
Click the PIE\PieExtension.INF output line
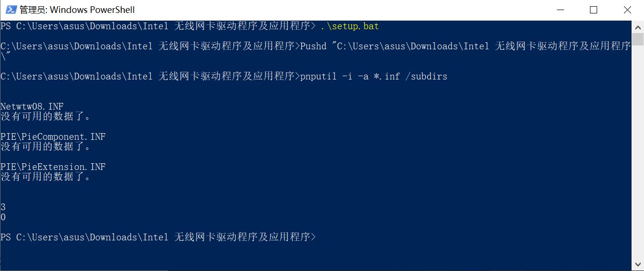pyautogui.click(x=53, y=167)
